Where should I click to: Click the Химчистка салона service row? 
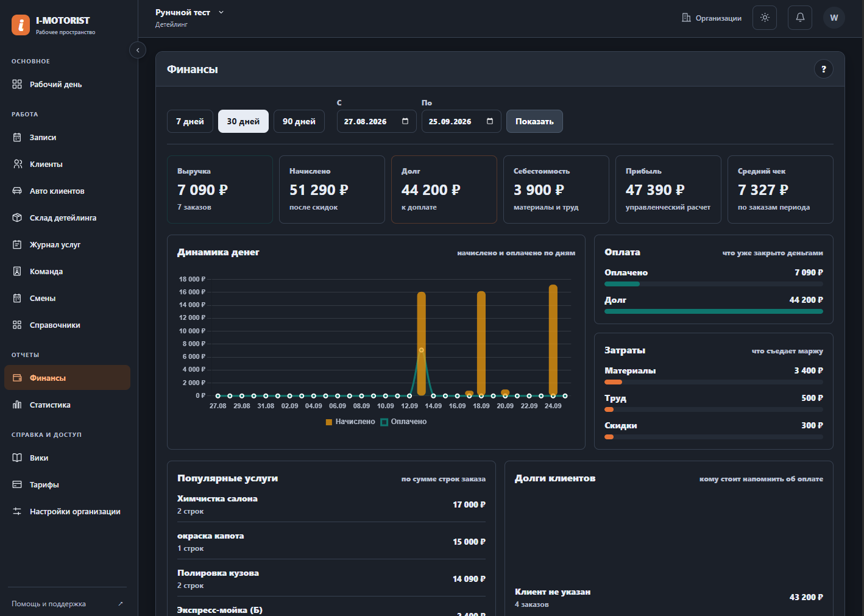coord(331,504)
